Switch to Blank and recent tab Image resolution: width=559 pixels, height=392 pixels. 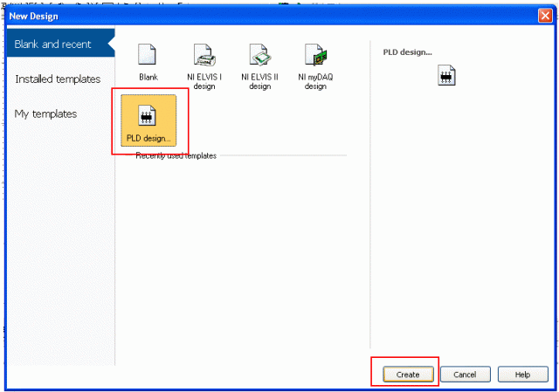click(53, 45)
